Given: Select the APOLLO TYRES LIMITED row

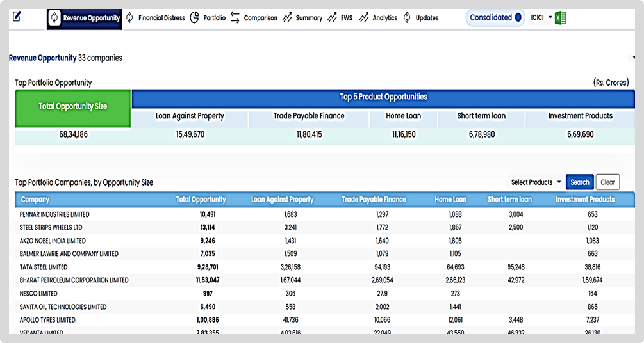Looking at the screenshot, I should tap(325, 320).
